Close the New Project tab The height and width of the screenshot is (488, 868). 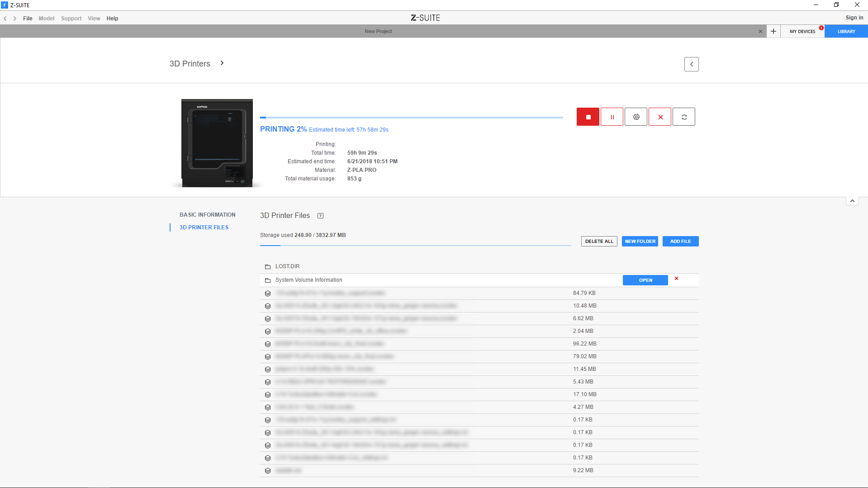(760, 31)
